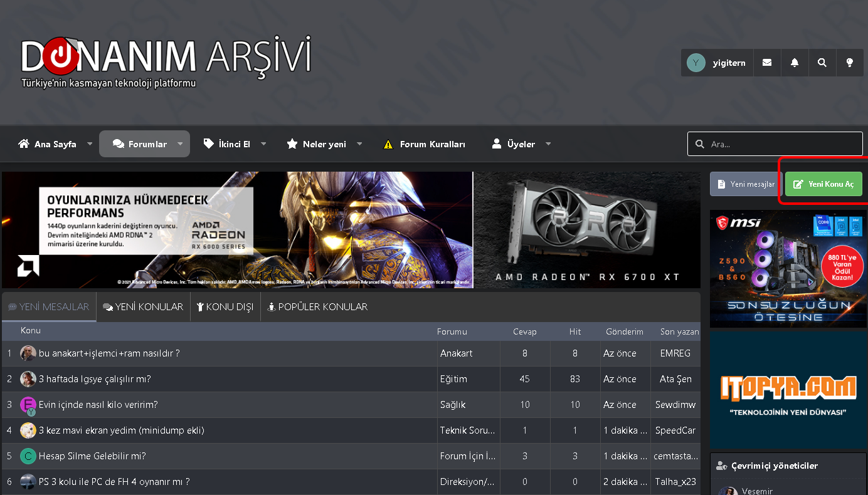Click last poster SpeedCar

pyautogui.click(x=675, y=430)
